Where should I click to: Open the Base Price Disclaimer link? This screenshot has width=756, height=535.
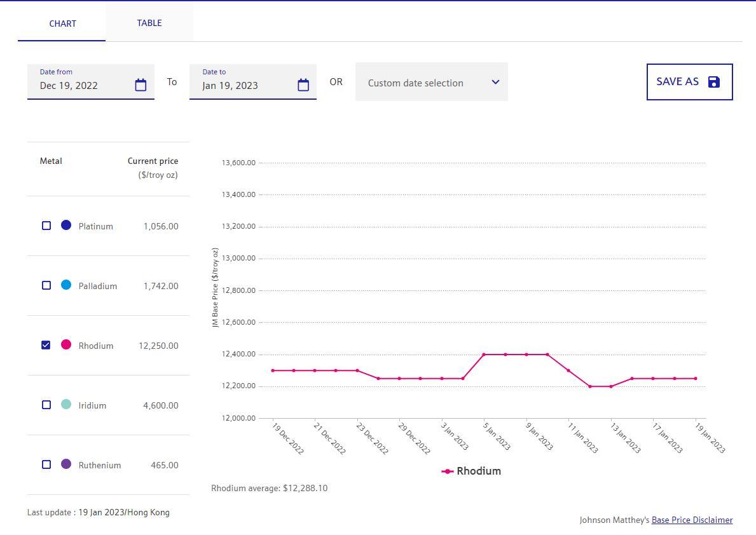[x=692, y=520]
